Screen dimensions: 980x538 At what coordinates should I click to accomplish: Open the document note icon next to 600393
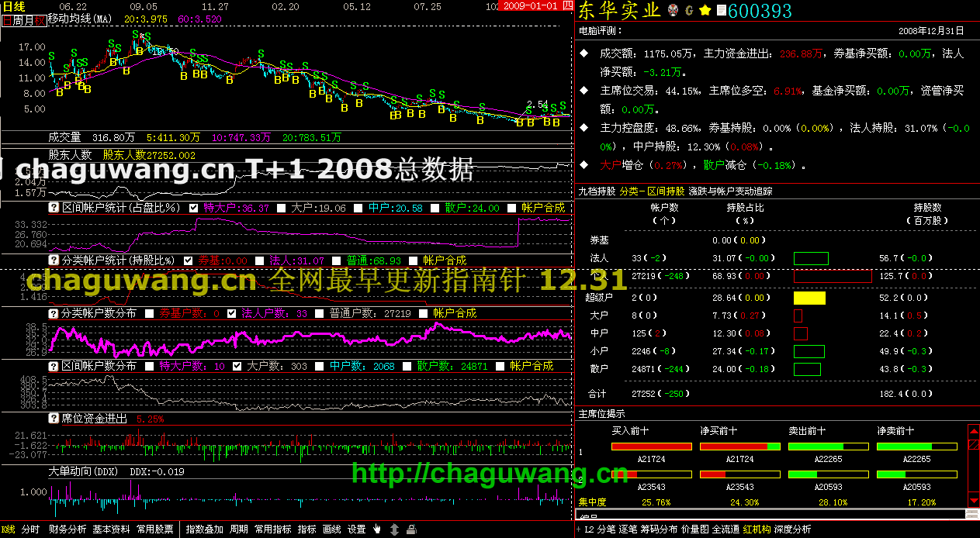click(x=721, y=11)
